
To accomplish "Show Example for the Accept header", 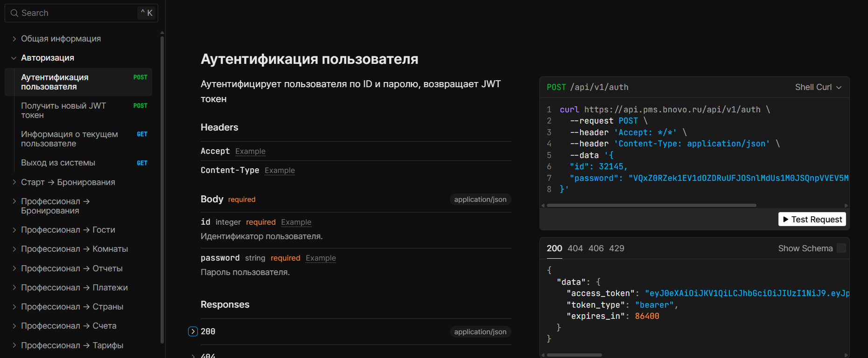I will [x=250, y=151].
